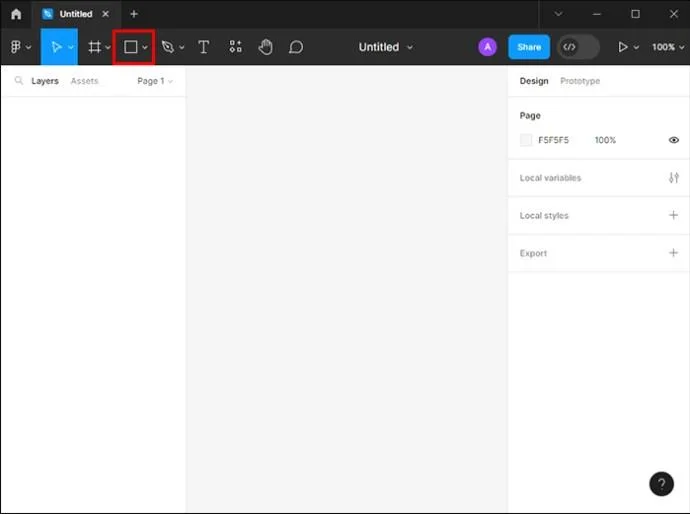The width and height of the screenshot is (690, 514).
Task: Expand Move tool options chevron
Action: pyautogui.click(x=70, y=47)
